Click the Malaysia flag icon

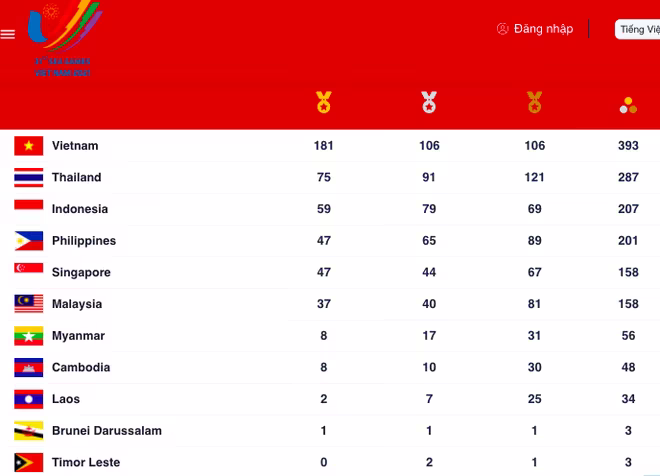click(x=28, y=304)
